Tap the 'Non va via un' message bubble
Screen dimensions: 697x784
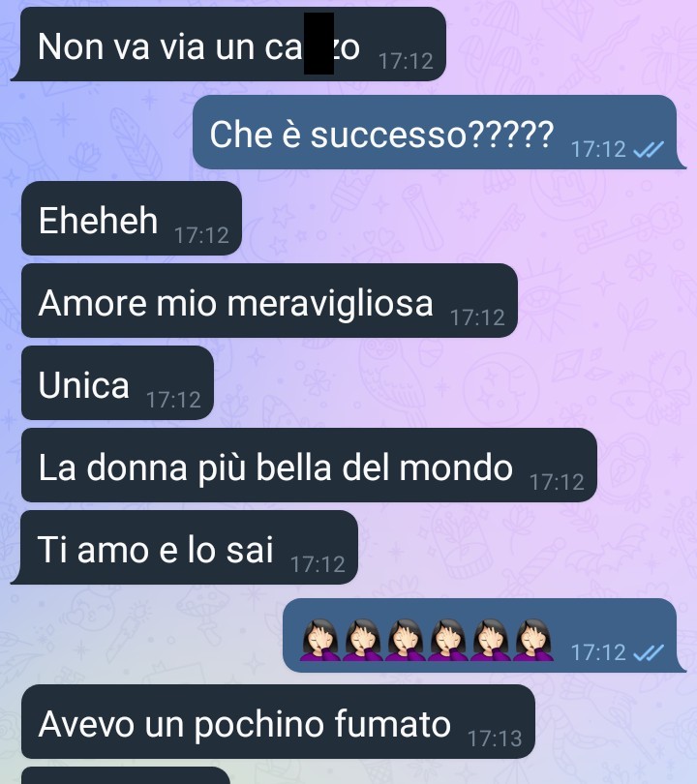(x=229, y=44)
